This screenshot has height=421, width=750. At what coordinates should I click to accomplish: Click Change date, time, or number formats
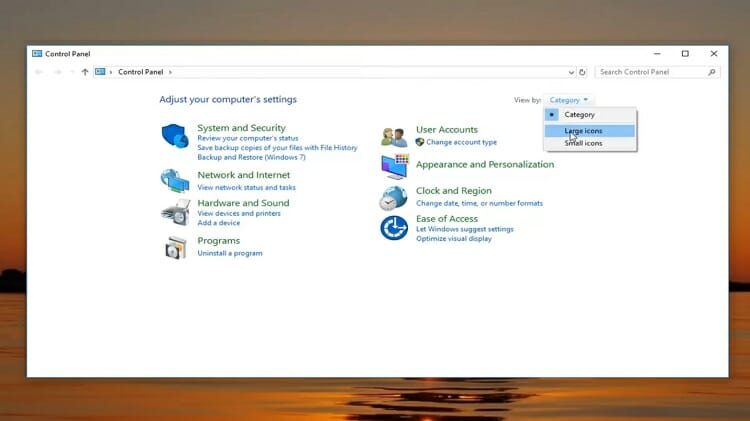[479, 203]
